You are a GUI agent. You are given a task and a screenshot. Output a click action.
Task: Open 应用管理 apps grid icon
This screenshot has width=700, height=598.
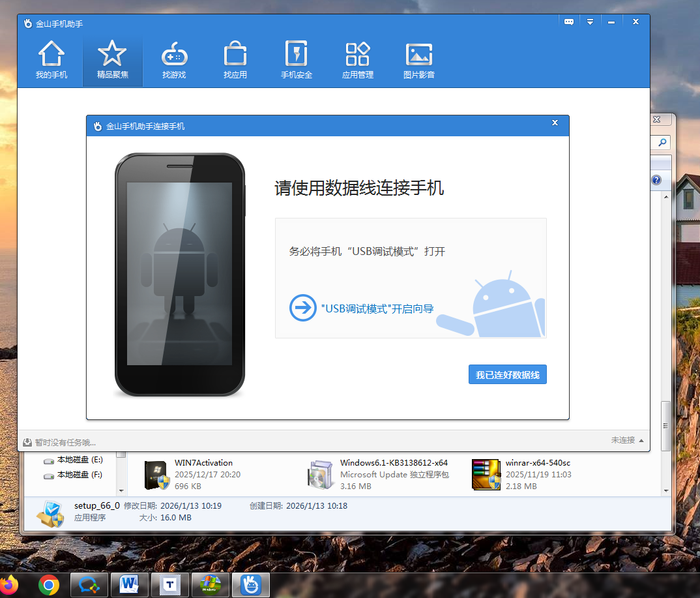point(358,54)
